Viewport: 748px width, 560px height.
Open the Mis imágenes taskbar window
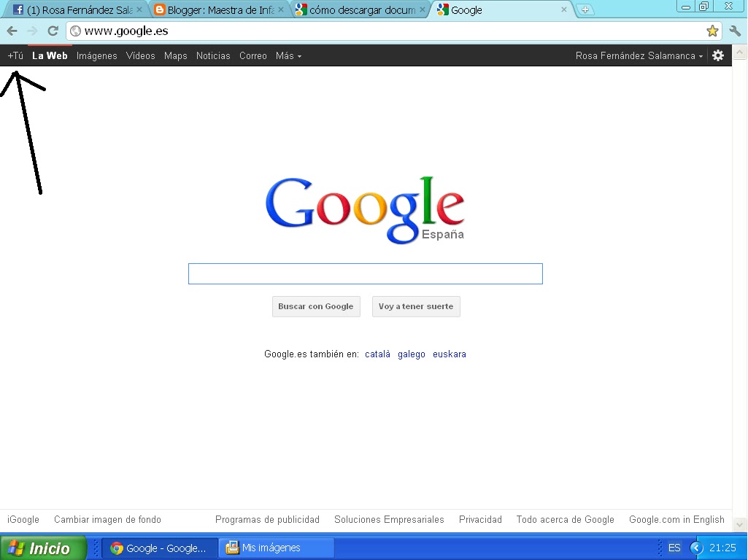[277, 548]
